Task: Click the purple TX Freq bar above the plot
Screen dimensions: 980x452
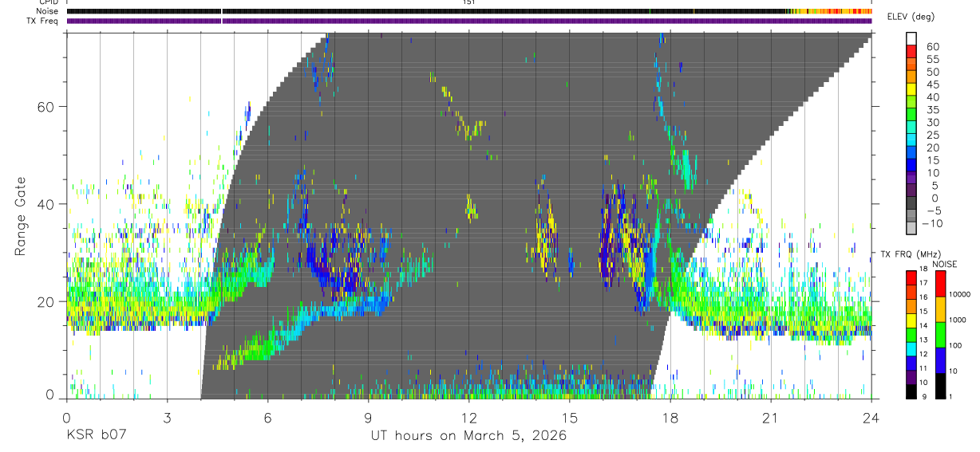Action: [469, 21]
